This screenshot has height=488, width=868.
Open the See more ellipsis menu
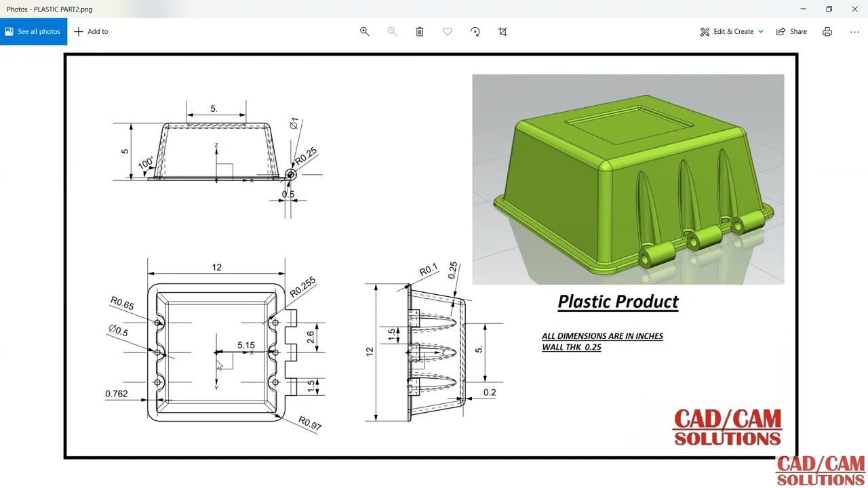[x=854, y=31]
